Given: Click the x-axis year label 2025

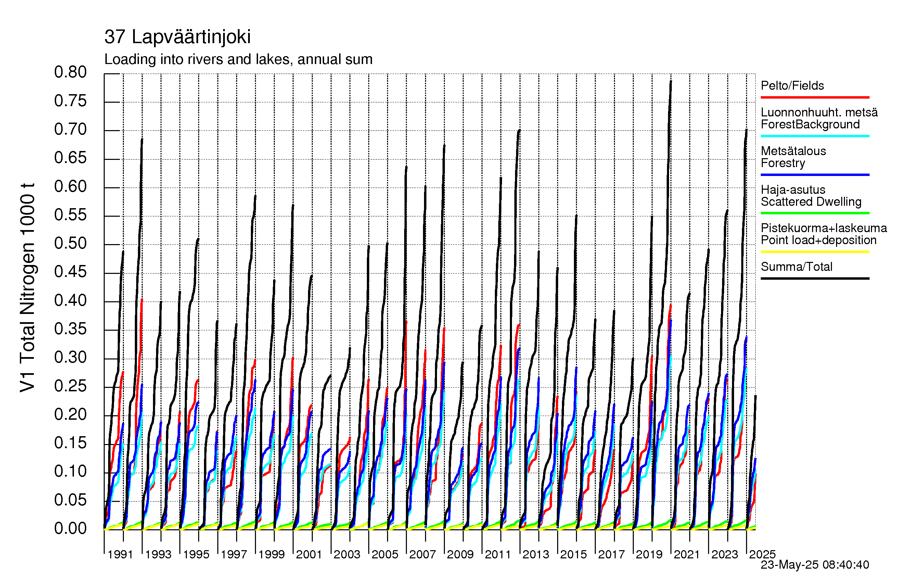Looking at the screenshot, I should point(762,554).
